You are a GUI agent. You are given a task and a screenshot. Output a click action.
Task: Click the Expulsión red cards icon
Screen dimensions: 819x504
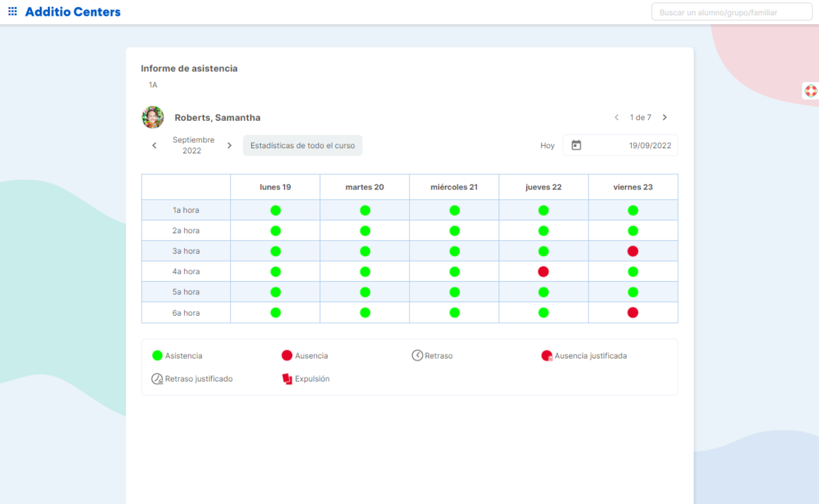click(x=287, y=379)
